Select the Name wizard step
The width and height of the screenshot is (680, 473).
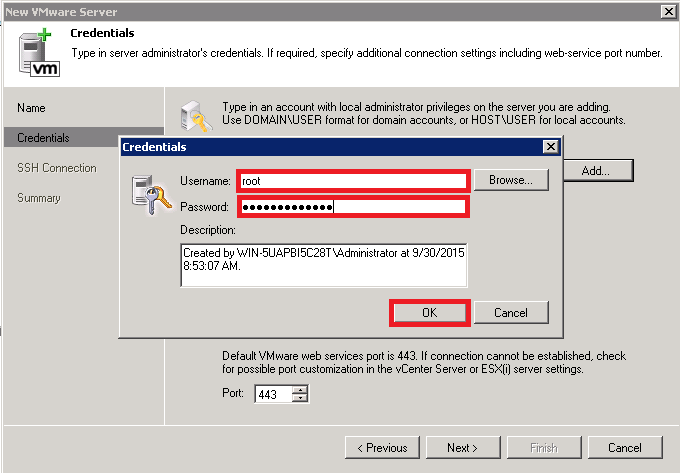coord(31,108)
